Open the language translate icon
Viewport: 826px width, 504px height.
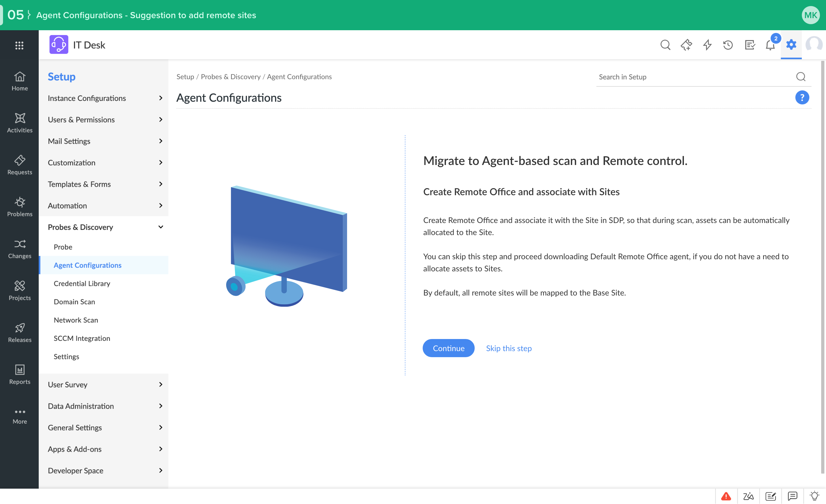click(x=748, y=496)
